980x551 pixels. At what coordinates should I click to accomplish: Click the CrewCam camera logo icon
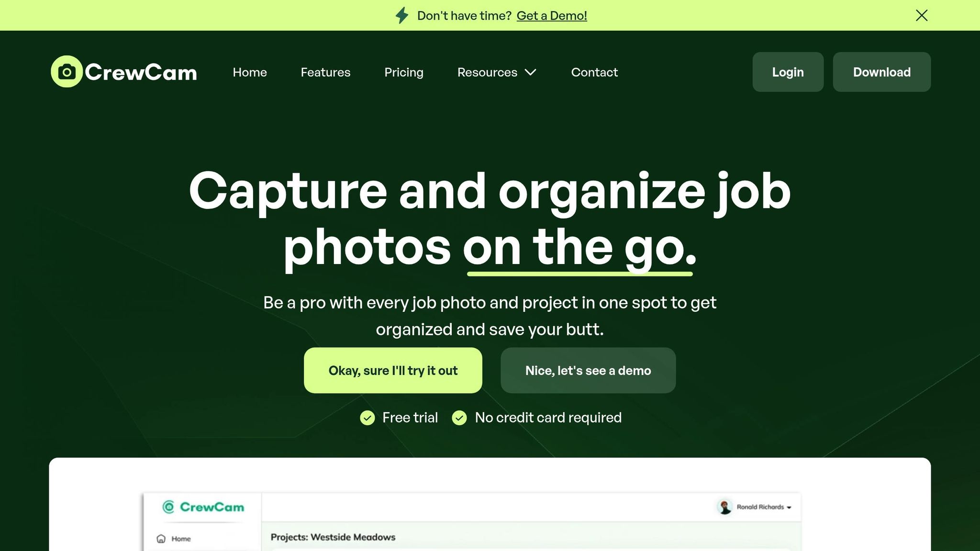[67, 72]
